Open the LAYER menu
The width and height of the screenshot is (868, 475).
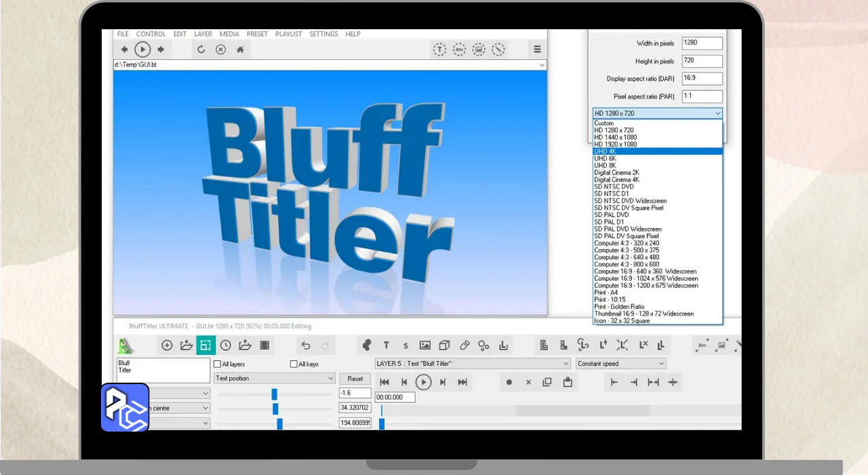(203, 34)
